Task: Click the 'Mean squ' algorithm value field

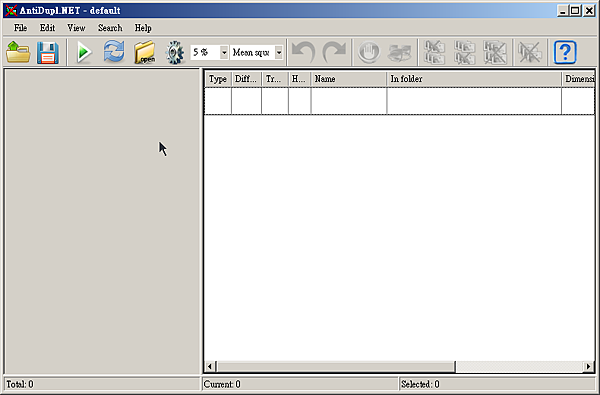Action: [x=252, y=52]
